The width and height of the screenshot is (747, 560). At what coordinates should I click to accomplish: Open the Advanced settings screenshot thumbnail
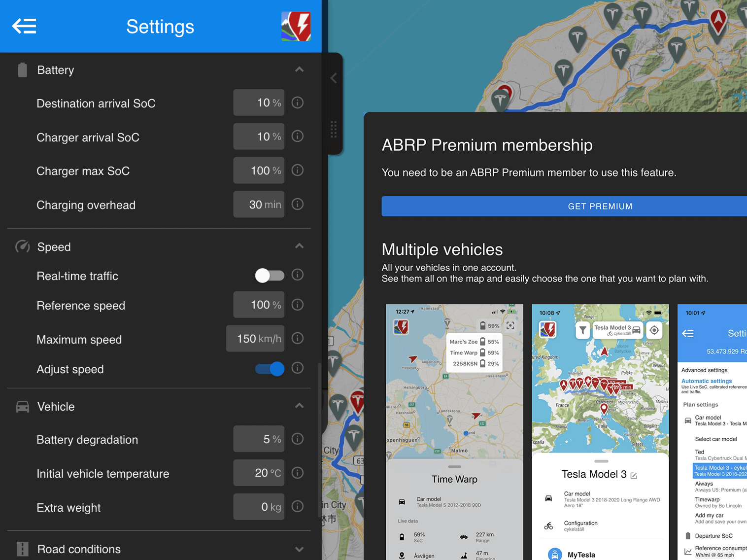[713, 432]
